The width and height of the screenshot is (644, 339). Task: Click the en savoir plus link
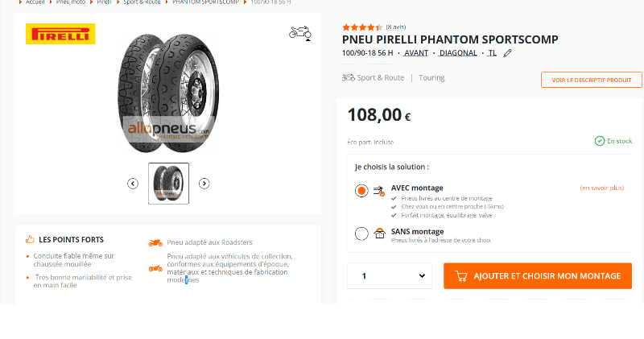(601, 188)
